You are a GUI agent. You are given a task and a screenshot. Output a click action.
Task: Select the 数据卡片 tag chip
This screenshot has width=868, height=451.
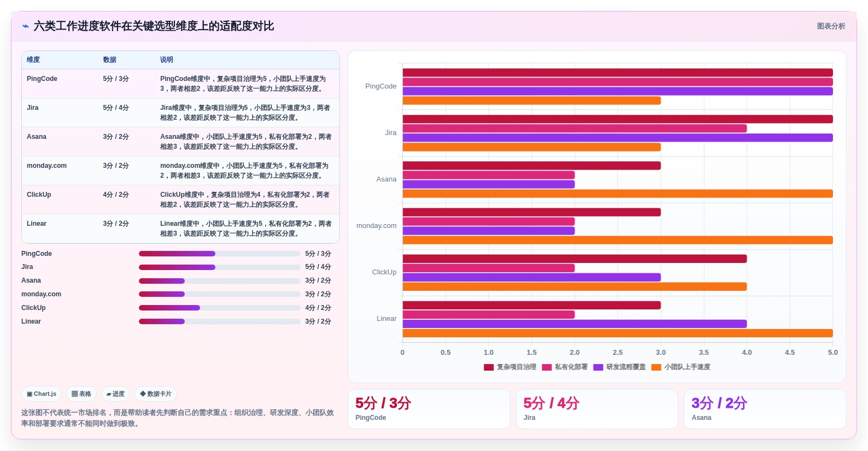156,394
